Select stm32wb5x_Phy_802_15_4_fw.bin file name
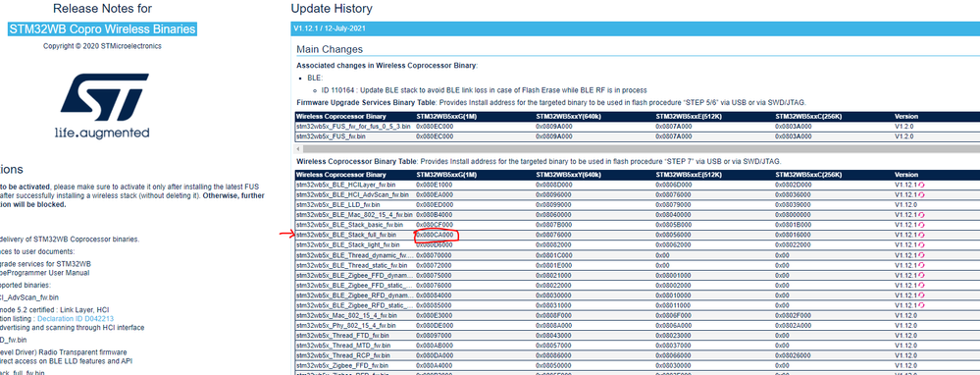 pyautogui.click(x=345, y=326)
